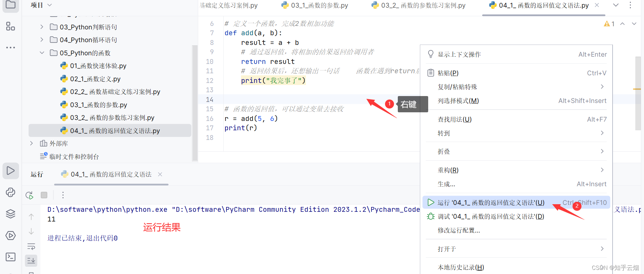The image size is (644, 274).
Task: Select 显示上下文操作 in context menu
Action: point(516,54)
